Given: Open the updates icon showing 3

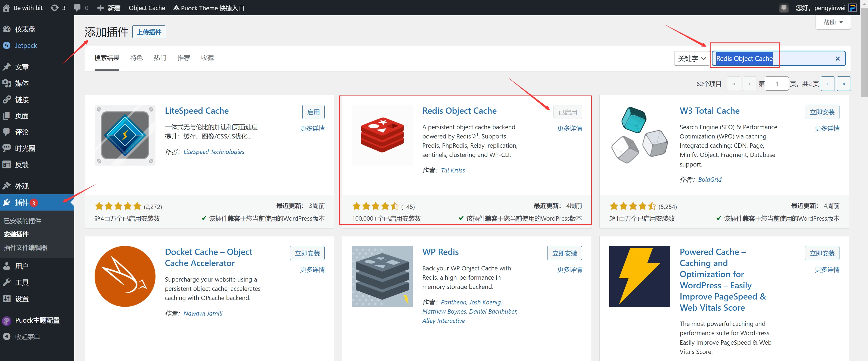Looking at the screenshot, I should tap(55, 8).
